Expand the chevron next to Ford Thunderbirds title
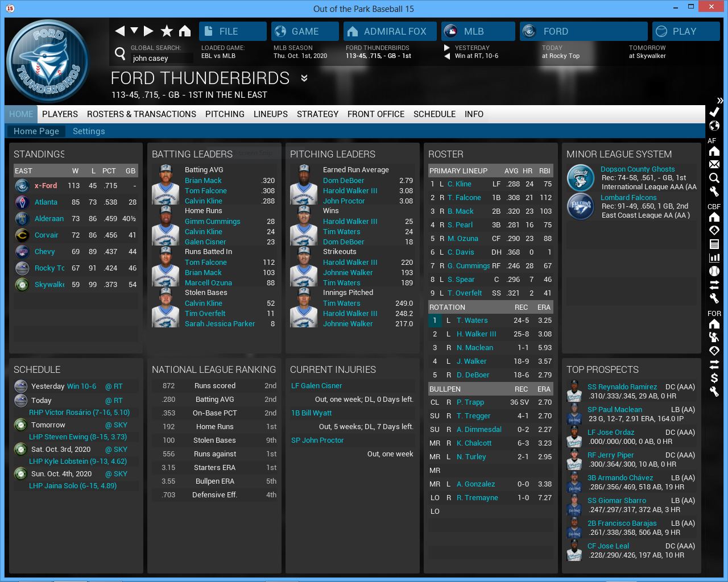 click(x=304, y=78)
